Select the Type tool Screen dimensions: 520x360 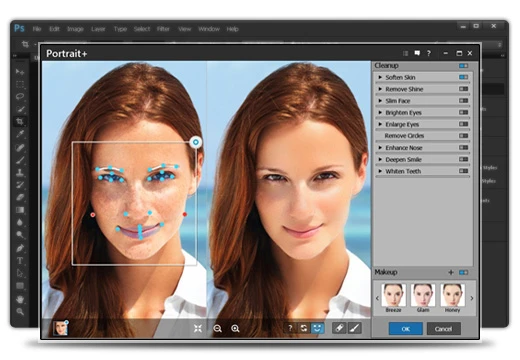point(20,261)
